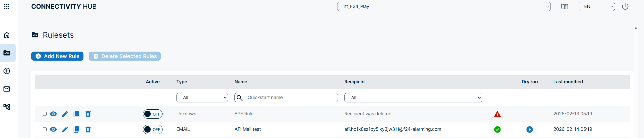Go to Home in the sidebar
644x138 pixels.
point(7,35)
